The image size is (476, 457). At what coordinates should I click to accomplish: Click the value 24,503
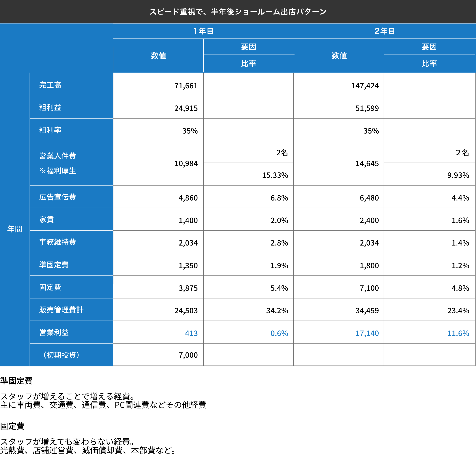coord(186,311)
